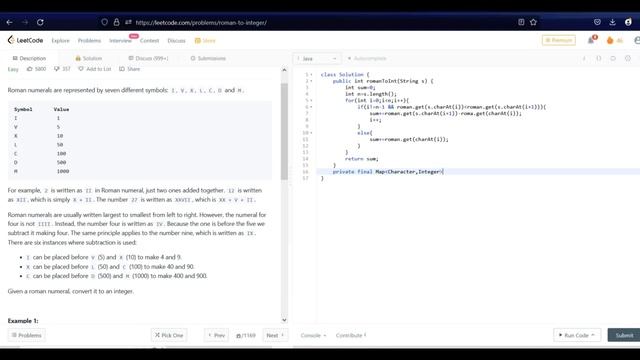Click thumbs-down dislike icon 357

tap(57, 69)
